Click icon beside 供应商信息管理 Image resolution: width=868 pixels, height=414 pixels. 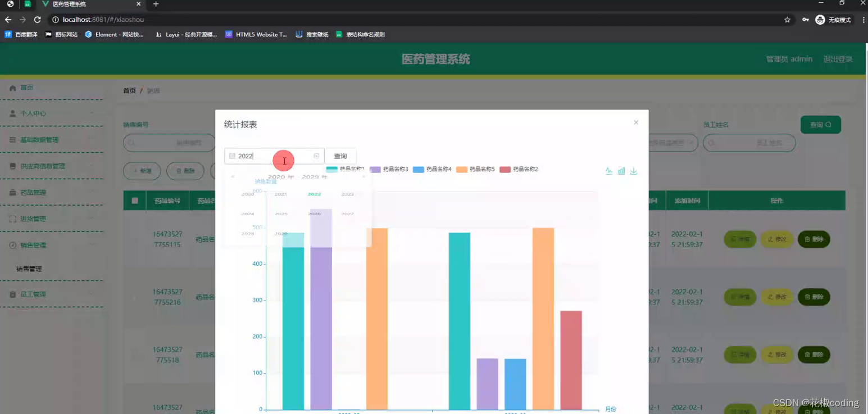(13, 166)
